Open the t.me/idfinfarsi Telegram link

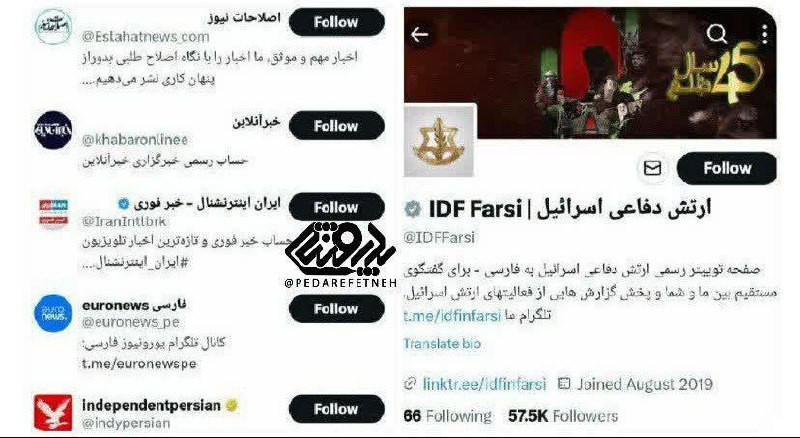point(452,315)
